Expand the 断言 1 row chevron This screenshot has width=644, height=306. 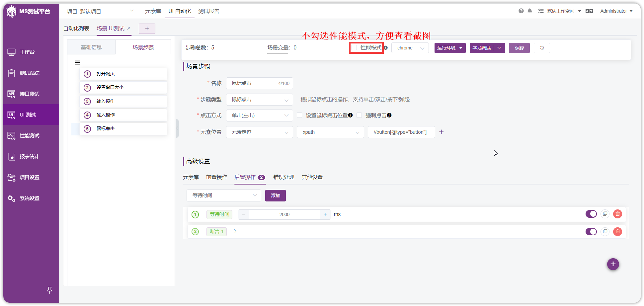point(235,231)
